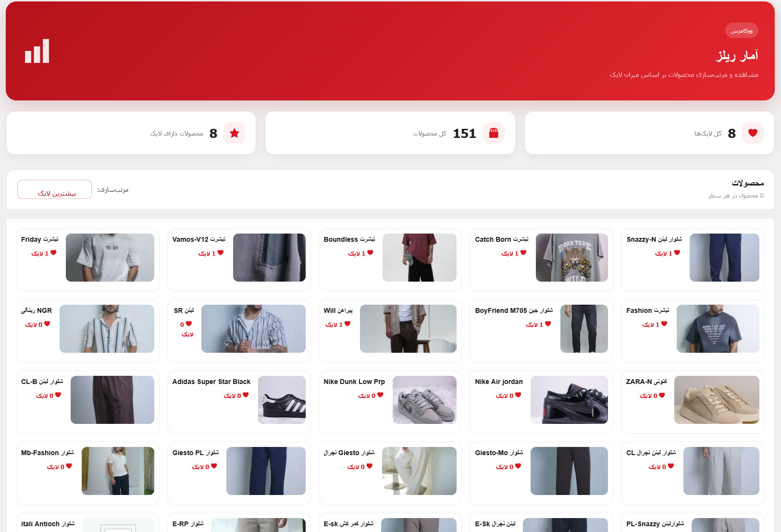The height and width of the screenshot is (532, 781).
Task: Click the E-RP pants product title
Action: pyautogui.click(x=188, y=524)
